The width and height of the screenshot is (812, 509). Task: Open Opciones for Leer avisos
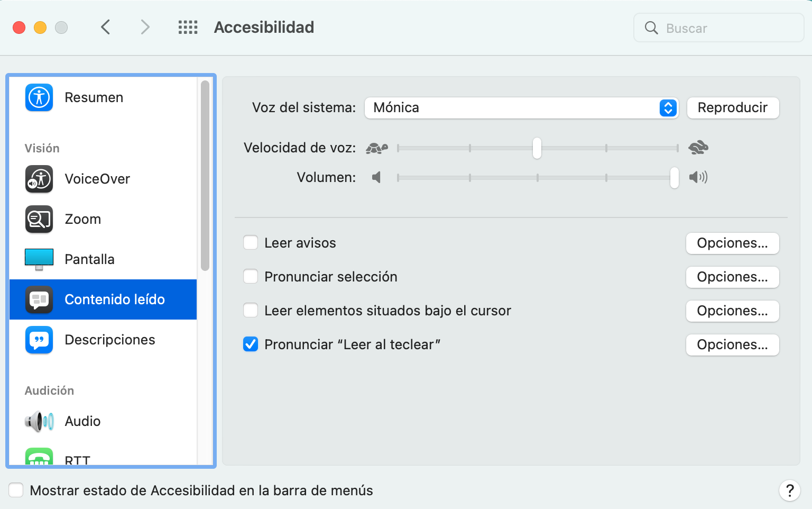coord(732,243)
